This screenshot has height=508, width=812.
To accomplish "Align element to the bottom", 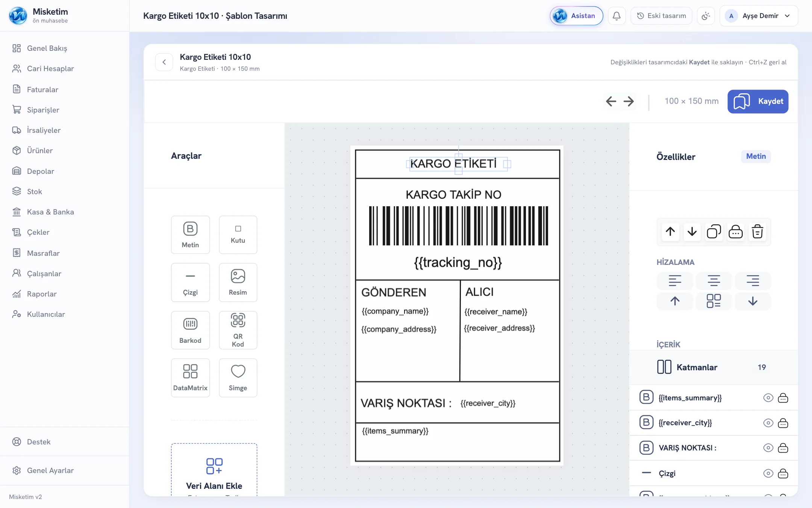I will point(753,301).
